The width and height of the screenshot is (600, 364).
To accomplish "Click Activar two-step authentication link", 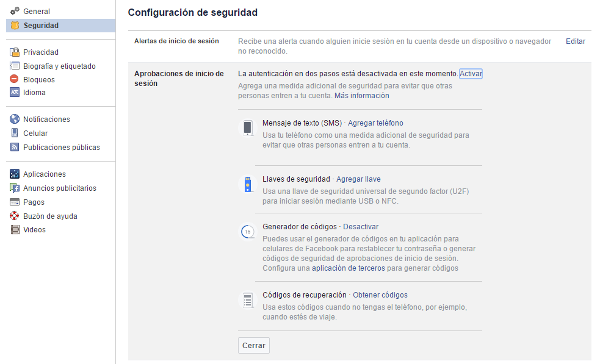I will (x=471, y=73).
